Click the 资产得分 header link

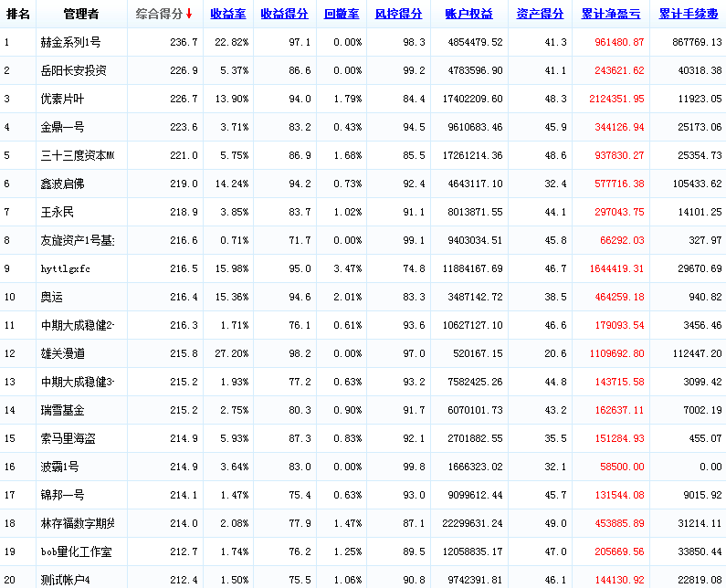click(x=540, y=15)
